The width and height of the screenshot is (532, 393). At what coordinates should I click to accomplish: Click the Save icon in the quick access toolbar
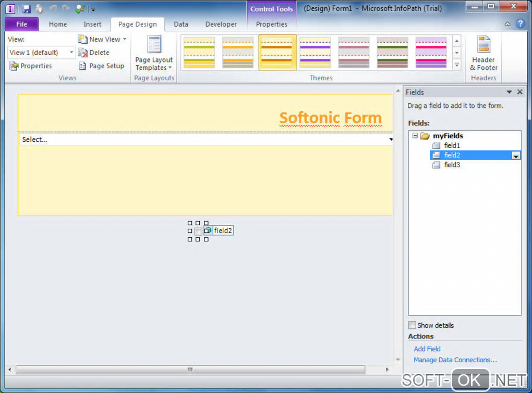coord(27,9)
